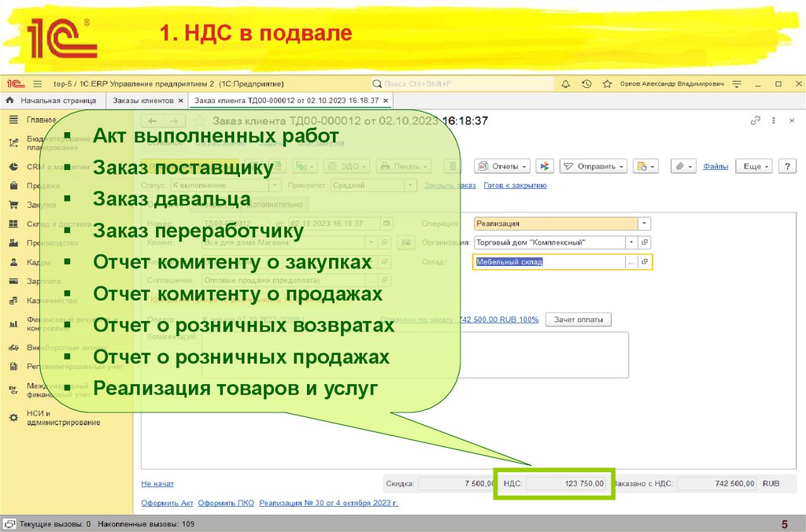Click Заказано с НДС field 742 500,00

[718, 483]
